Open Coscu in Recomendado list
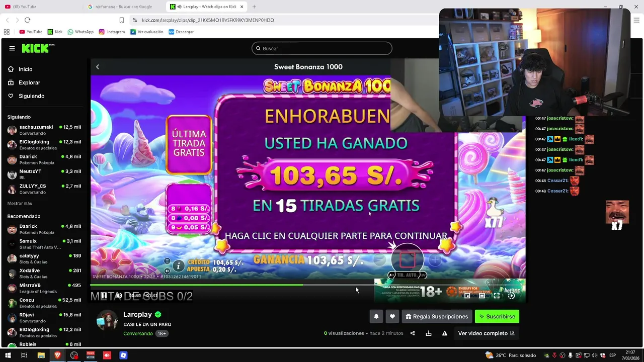The height and width of the screenshot is (362, 644). (x=44, y=303)
